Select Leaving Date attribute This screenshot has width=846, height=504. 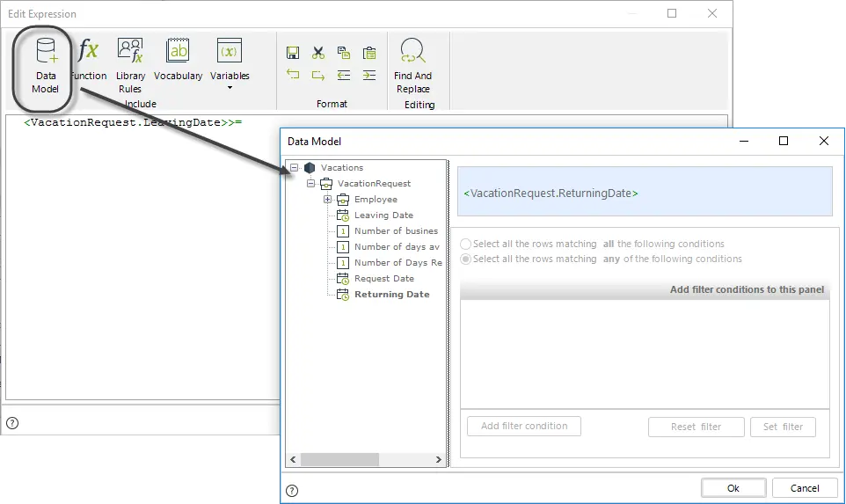point(383,215)
